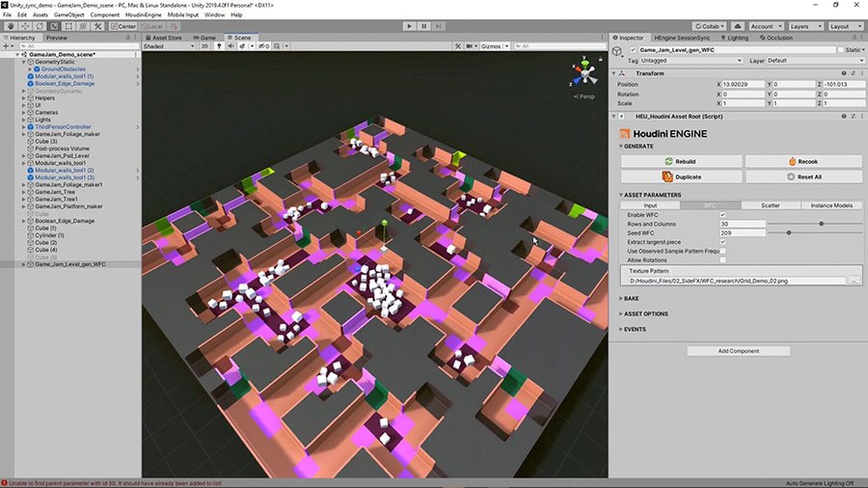The width and height of the screenshot is (868, 488).
Task: Toggle Extract largest piece checkbox
Action: 722,242
